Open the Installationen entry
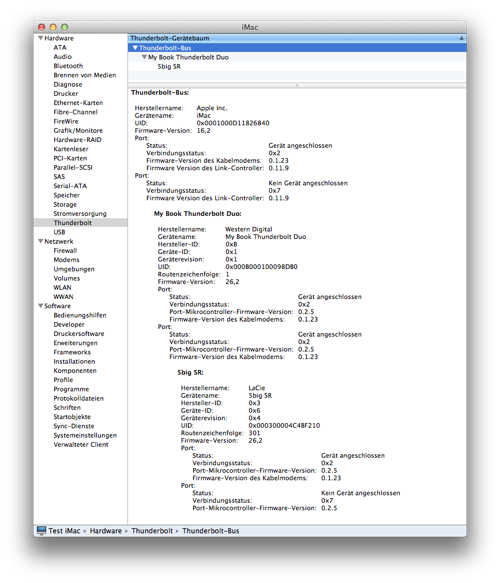Viewport: 500px width, 583px height. pos(74,361)
